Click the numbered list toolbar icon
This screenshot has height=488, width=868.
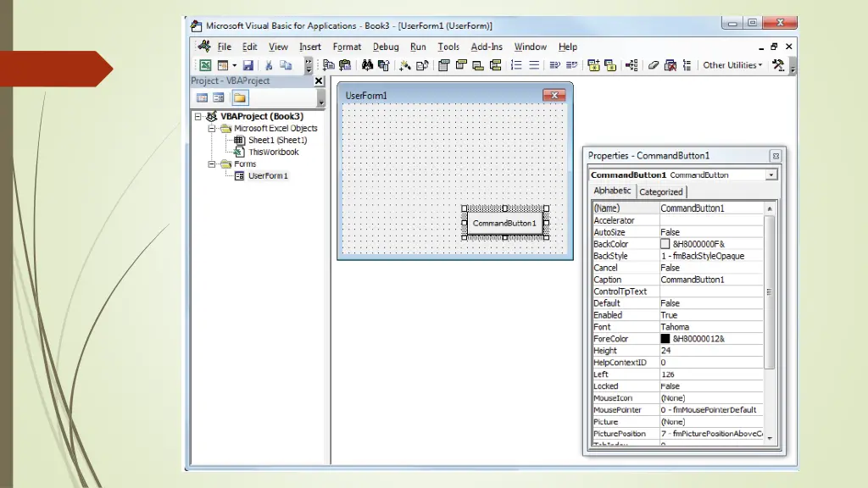516,65
